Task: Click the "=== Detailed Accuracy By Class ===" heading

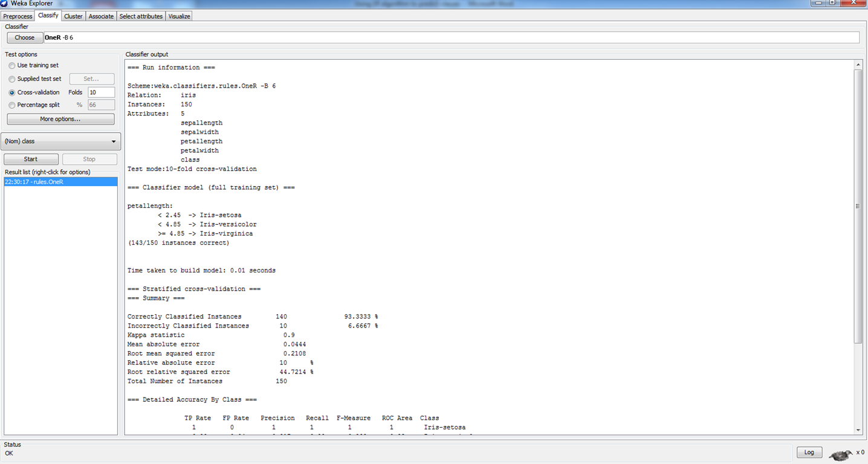Action: click(192, 400)
